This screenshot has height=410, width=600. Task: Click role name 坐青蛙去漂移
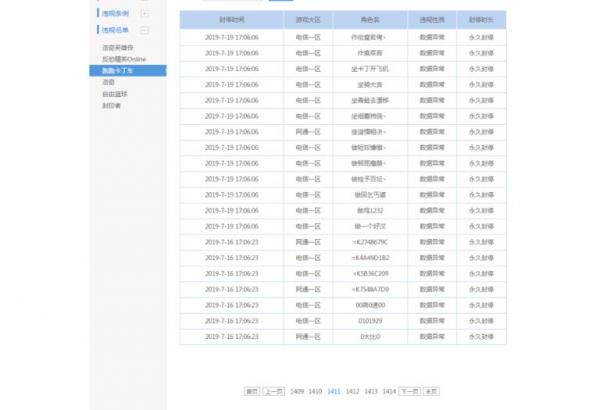tap(370, 100)
